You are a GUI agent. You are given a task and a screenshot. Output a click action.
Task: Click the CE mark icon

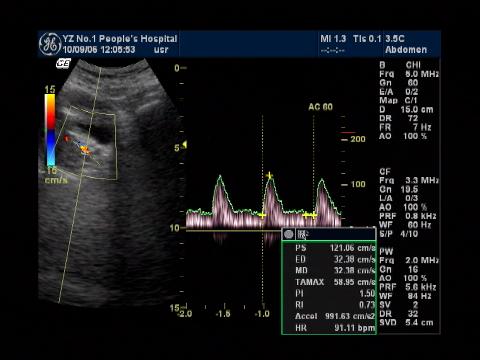[63, 63]
